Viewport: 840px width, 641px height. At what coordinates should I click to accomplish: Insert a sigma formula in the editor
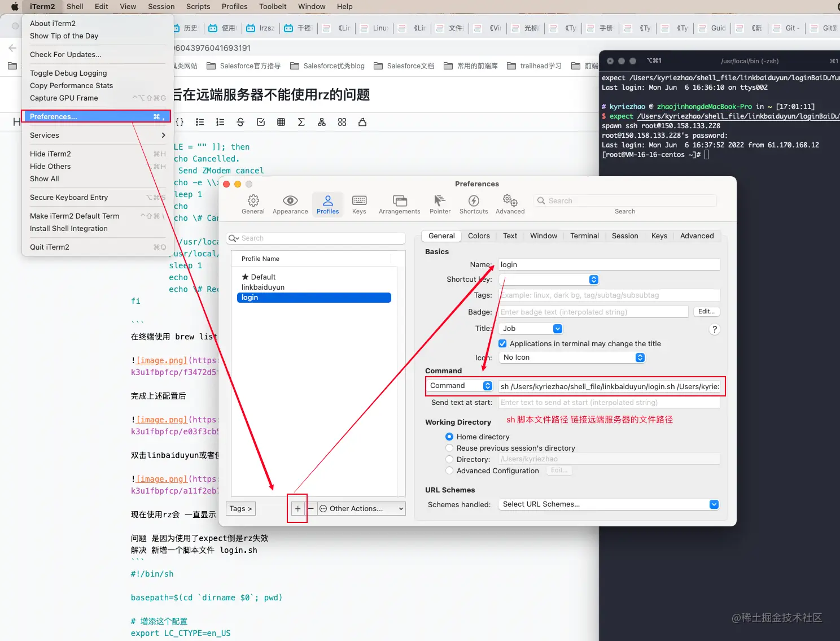click(301, 122)
